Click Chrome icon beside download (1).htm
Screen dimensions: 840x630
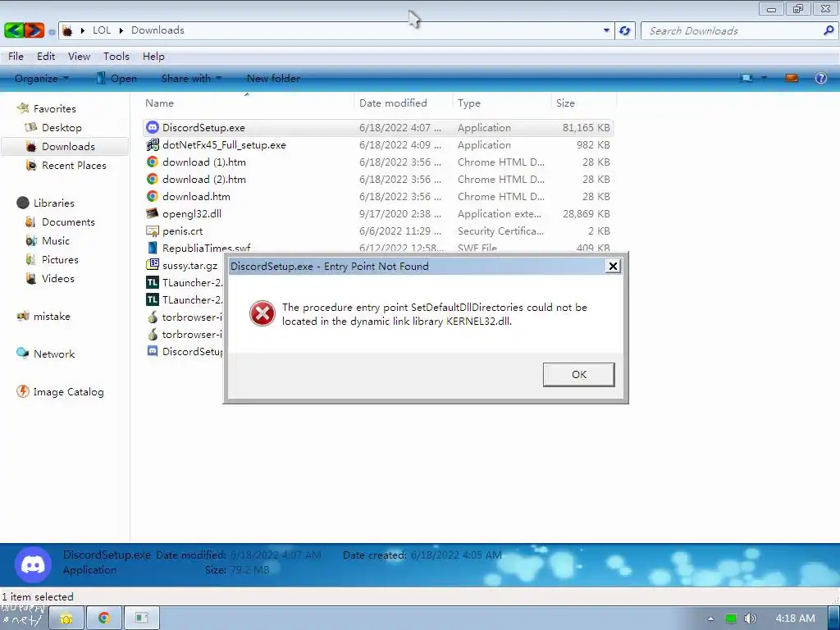click(x=153, y=162)
